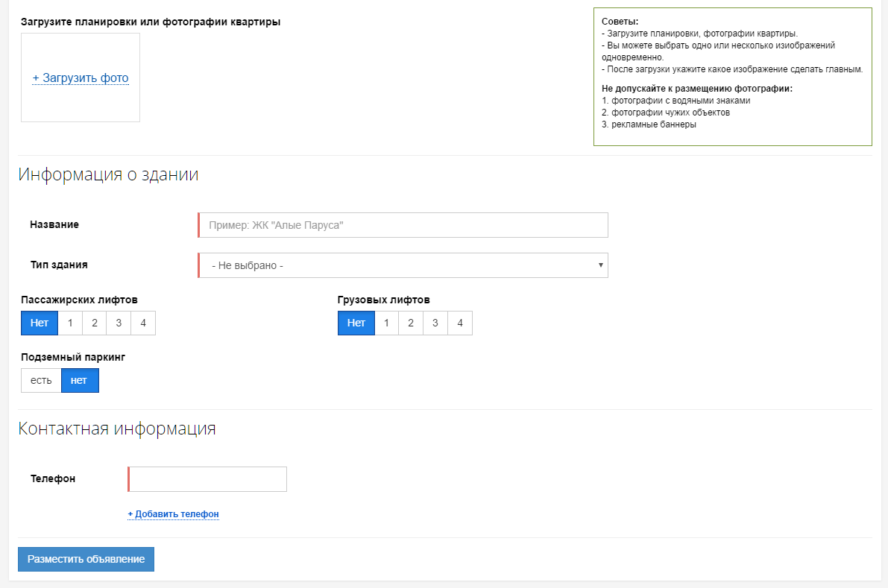Select 2 passenger elevators
Image resolution: width=888 pixels, height=588 pixels.
(95, 323)
